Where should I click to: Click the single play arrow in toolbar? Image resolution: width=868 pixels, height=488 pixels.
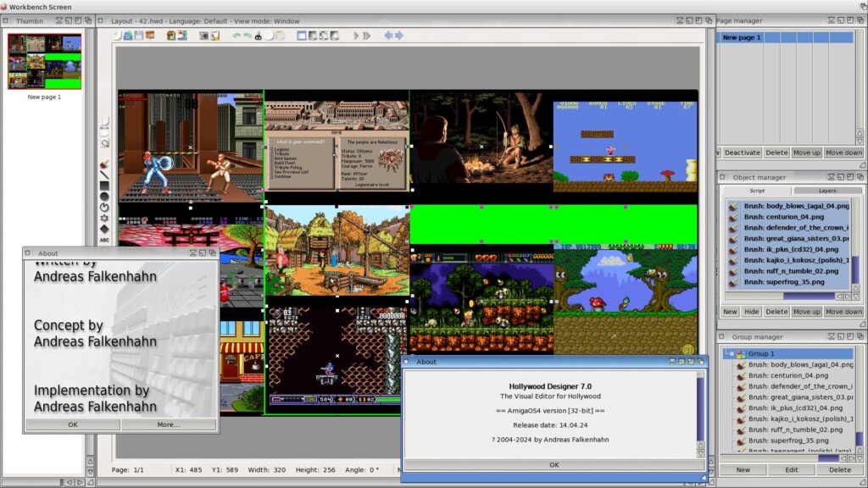(x=356, y=36)
